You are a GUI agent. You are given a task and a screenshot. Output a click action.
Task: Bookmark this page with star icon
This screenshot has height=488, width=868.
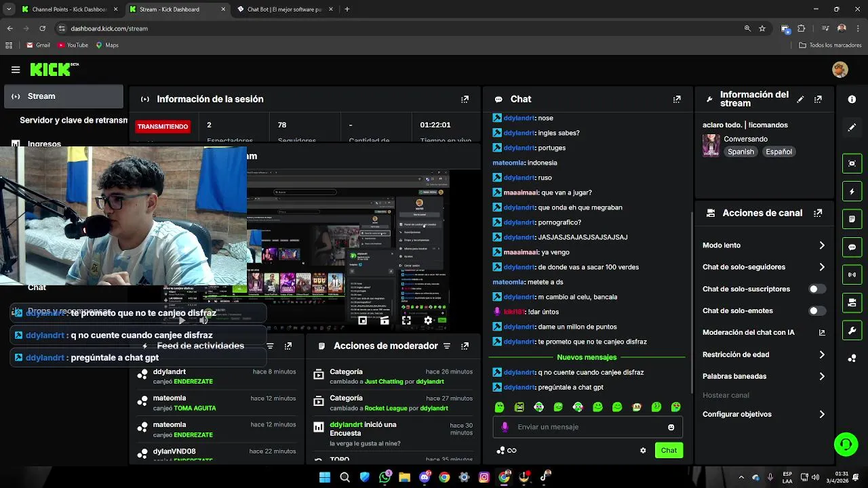pyautogui.click(x=762, y=28)
